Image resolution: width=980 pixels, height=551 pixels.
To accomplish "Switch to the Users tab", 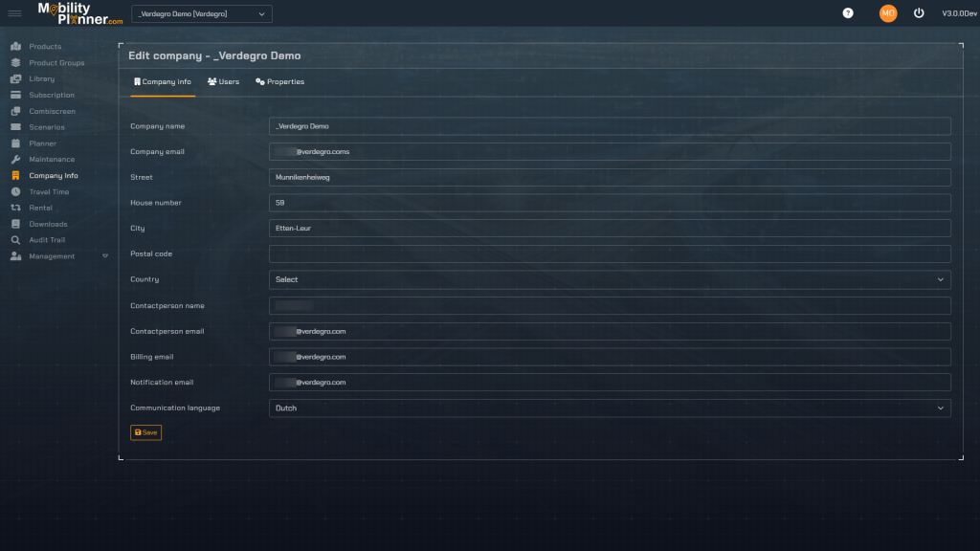I will point(224,82).
